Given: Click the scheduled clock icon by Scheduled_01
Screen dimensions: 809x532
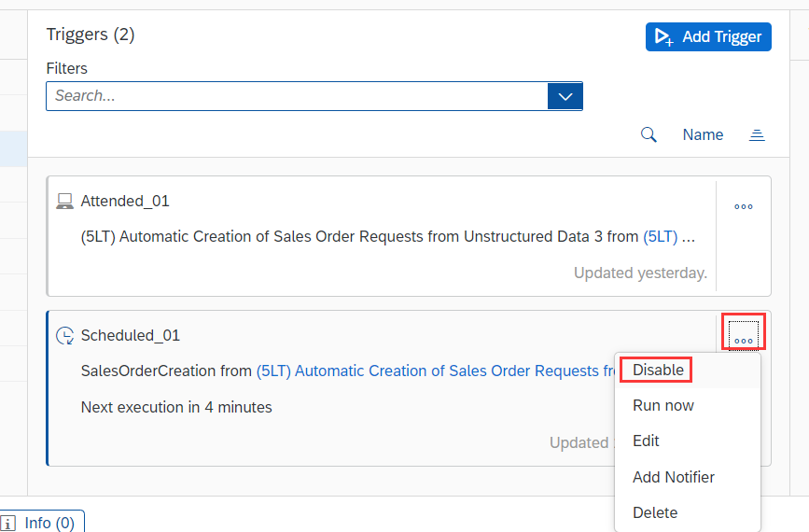Looking at the screenshot, I should pyautogui.click(x=65, y=335).
